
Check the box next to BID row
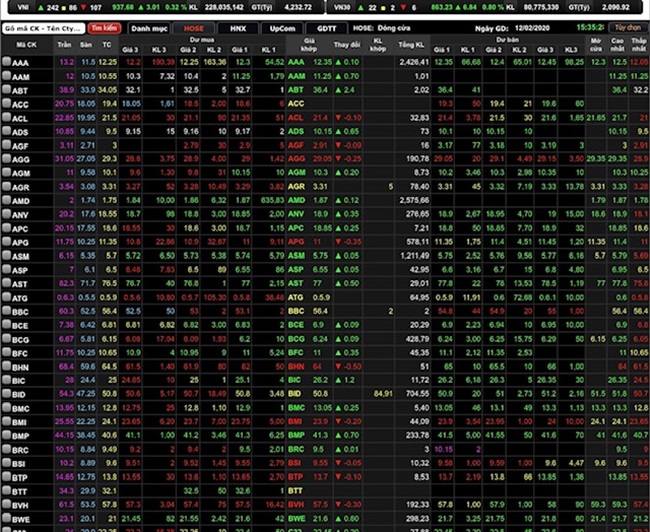pyautogui.click(x=8, y=394)
